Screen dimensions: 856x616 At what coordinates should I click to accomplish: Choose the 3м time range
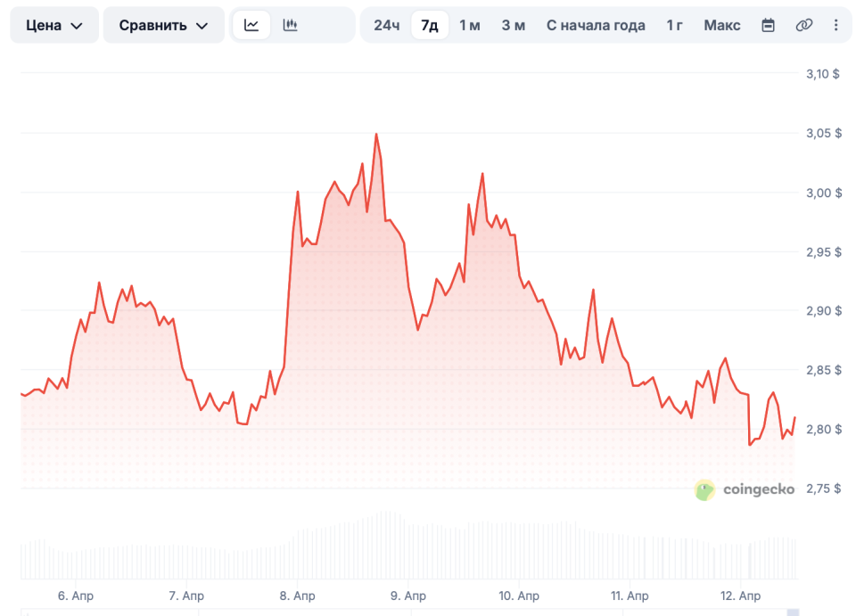513,25
